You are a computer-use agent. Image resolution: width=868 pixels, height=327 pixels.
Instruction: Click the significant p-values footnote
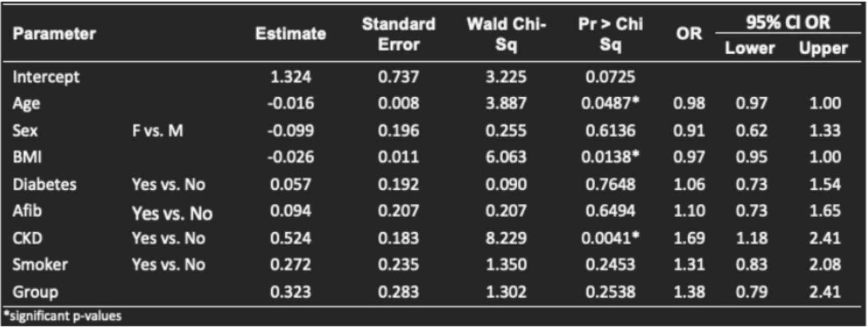(63, 316)
